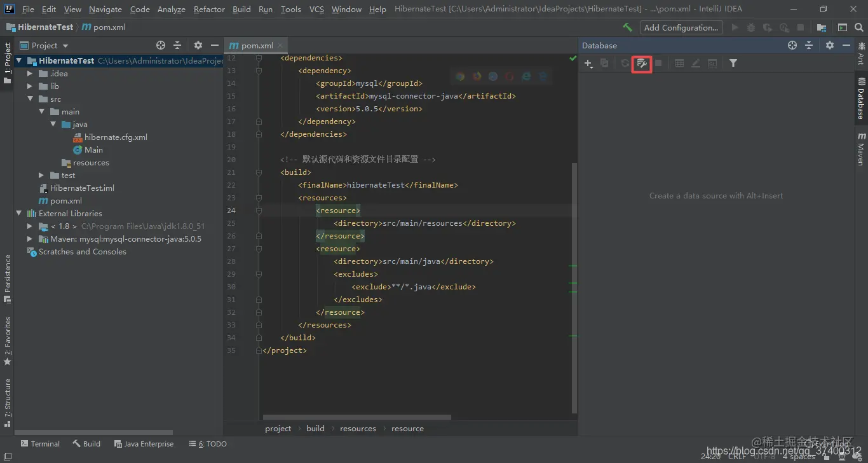
Task: Open the Build menu
Action: pos(241,9)
